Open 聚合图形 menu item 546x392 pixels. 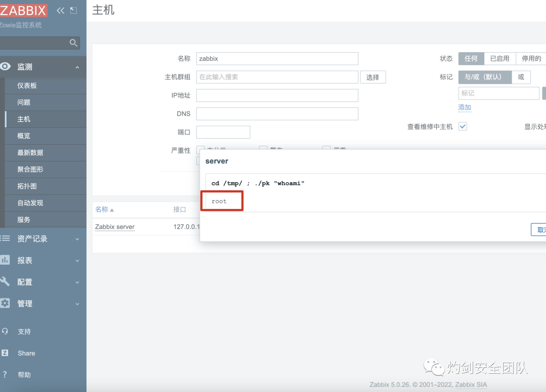[x=45, y=169]
